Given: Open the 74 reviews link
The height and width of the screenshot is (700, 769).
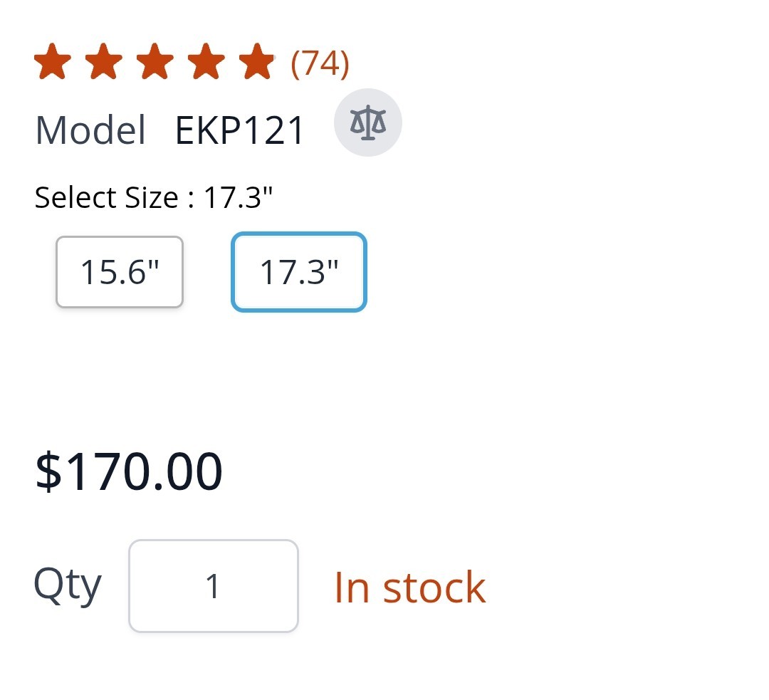Looking at the screenshot, I should point(320,63).
